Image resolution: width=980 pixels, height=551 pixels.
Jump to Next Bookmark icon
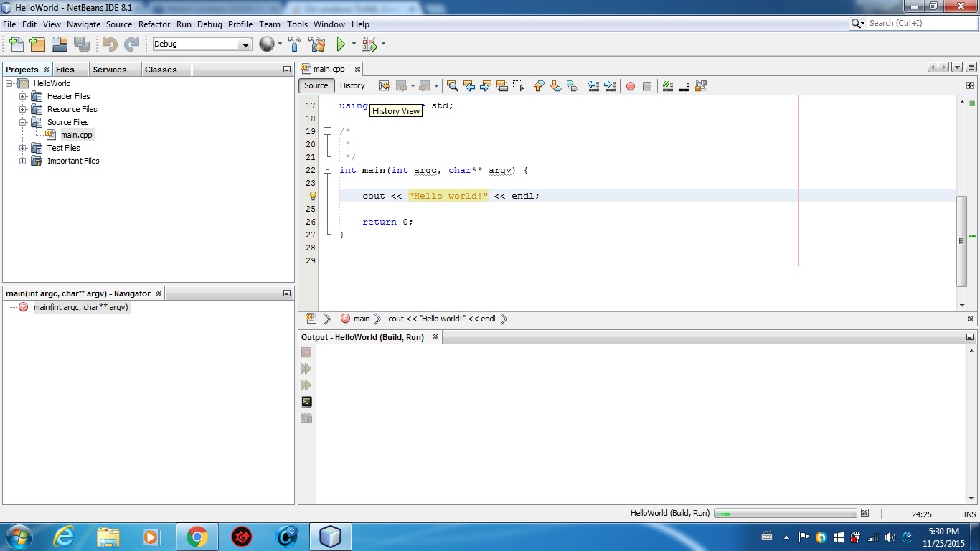(555, 86)
